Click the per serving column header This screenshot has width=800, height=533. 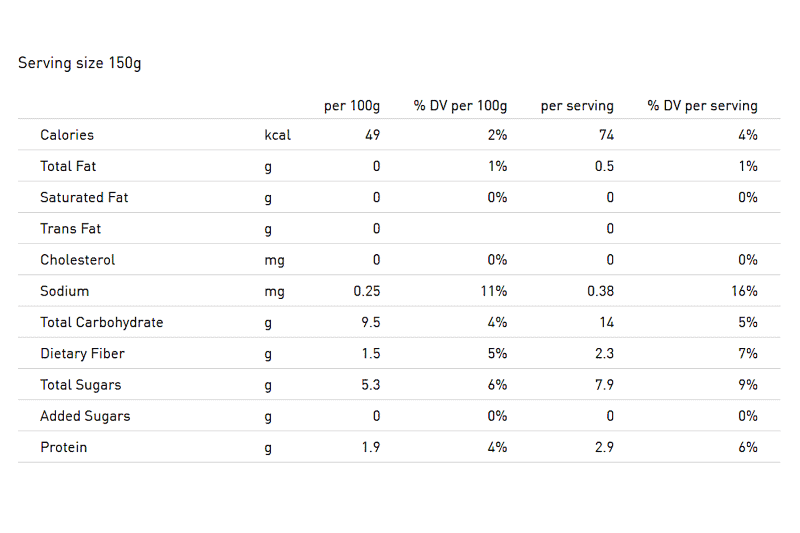click(577, 105)
